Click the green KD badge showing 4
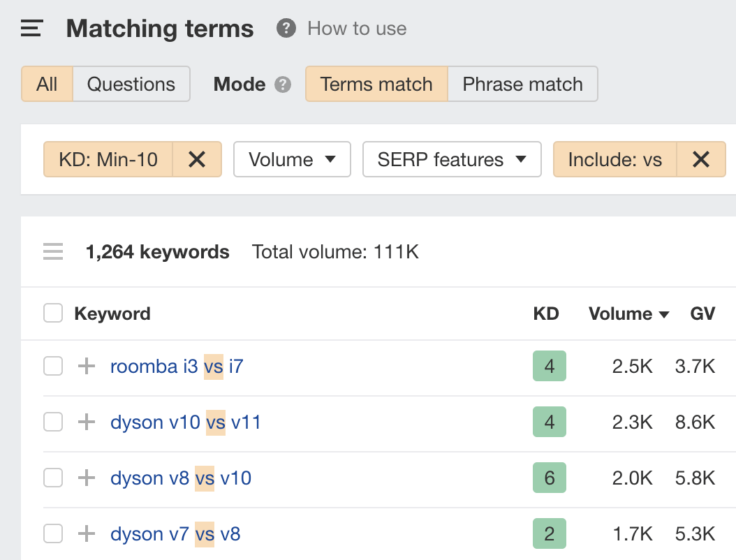The image size is (736, 560). click(x=549, y=365)
